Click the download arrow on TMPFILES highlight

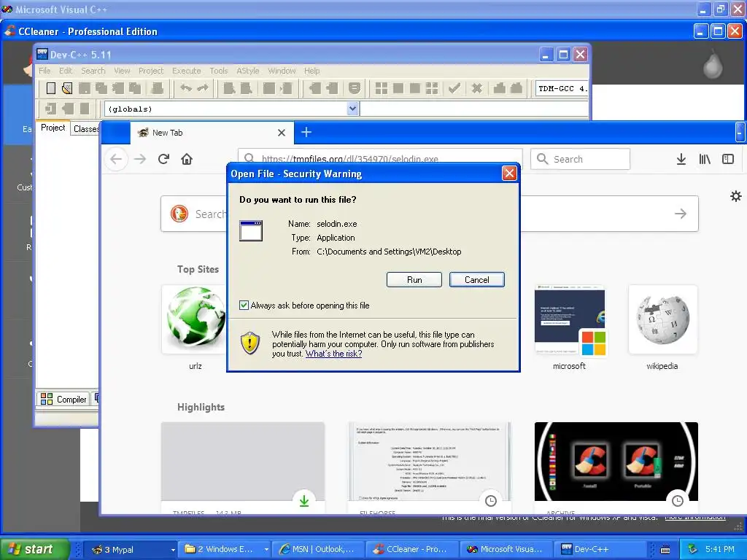304,501
